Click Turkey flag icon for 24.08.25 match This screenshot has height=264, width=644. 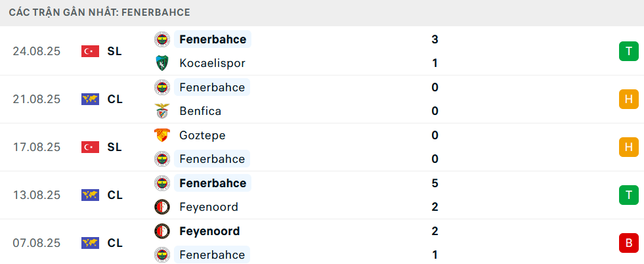coord(90,51)
